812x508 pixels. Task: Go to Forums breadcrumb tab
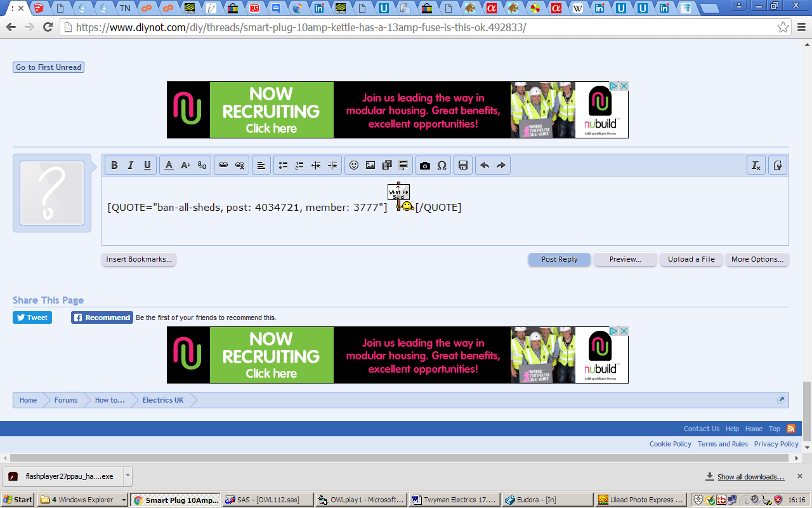[x=66, y=400]
